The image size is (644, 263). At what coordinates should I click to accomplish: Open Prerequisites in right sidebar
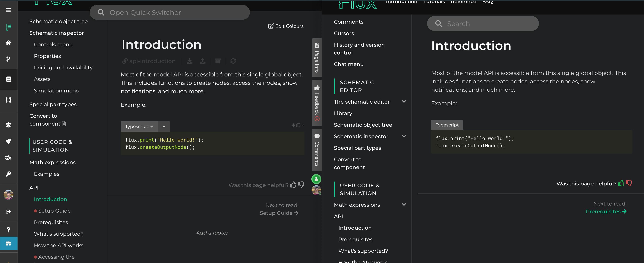point(355,240)
